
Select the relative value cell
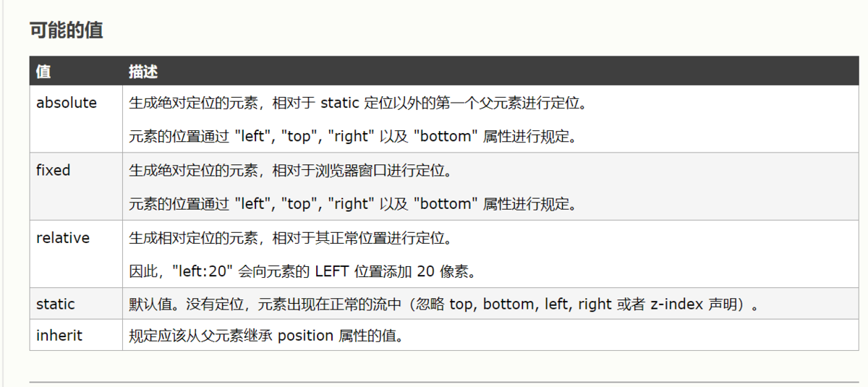[63, 238]
